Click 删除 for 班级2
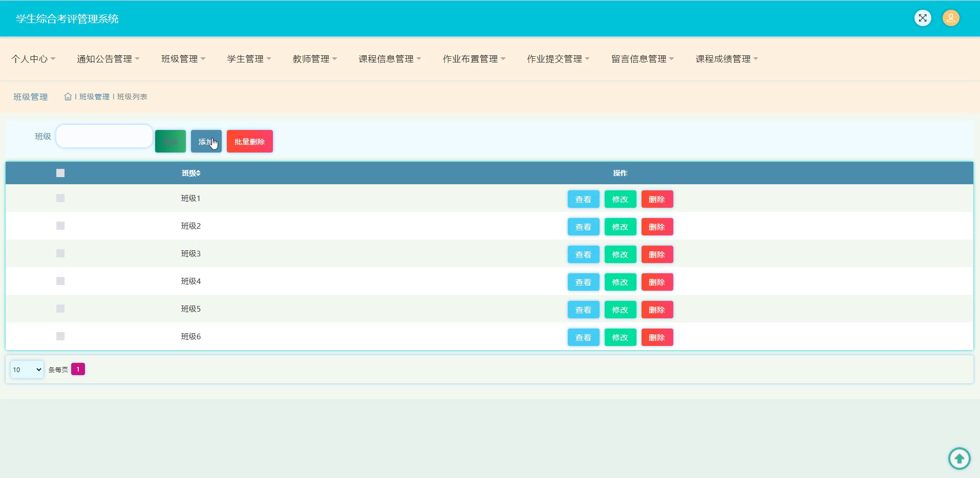Viewport: 980px width, 478px height. click(x=657, y=227)
